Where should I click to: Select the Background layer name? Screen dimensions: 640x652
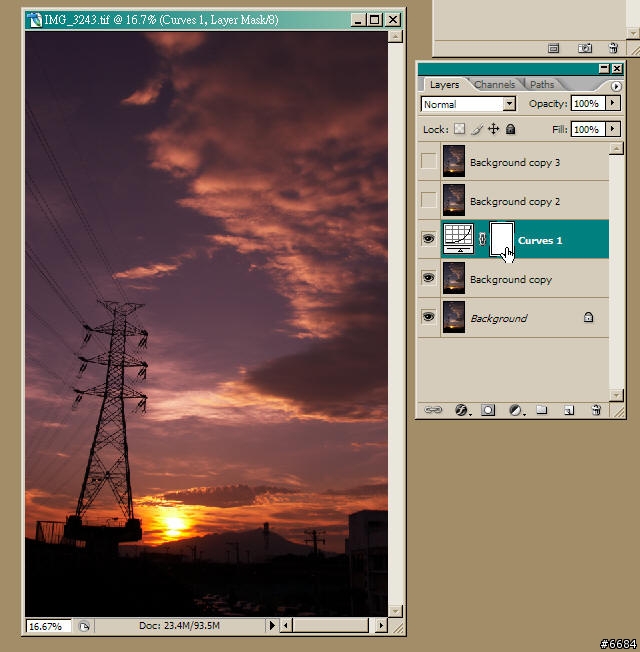(498, 319)
